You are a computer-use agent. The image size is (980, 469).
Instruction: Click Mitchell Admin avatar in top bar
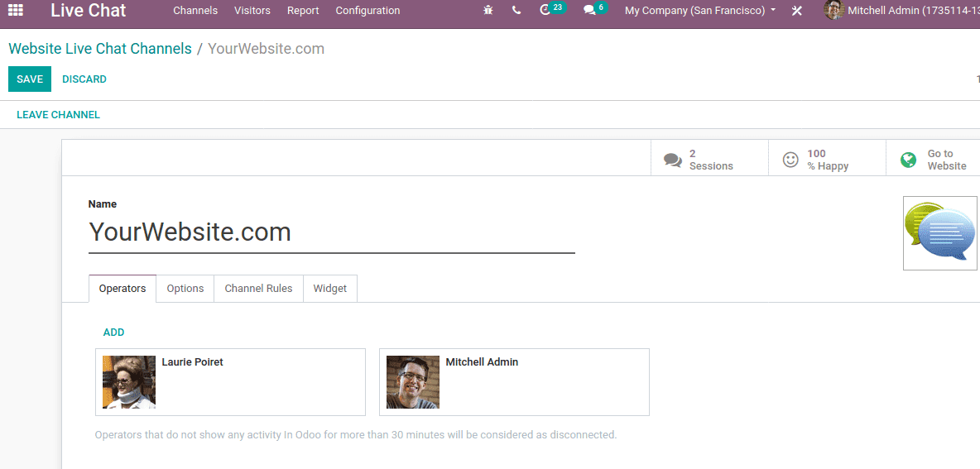[833, 10]
